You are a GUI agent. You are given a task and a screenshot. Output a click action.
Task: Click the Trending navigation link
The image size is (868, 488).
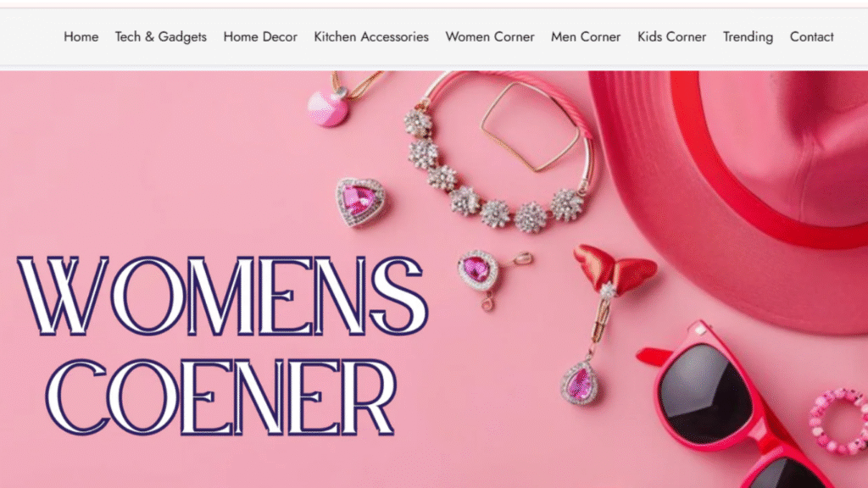point(748,36)
